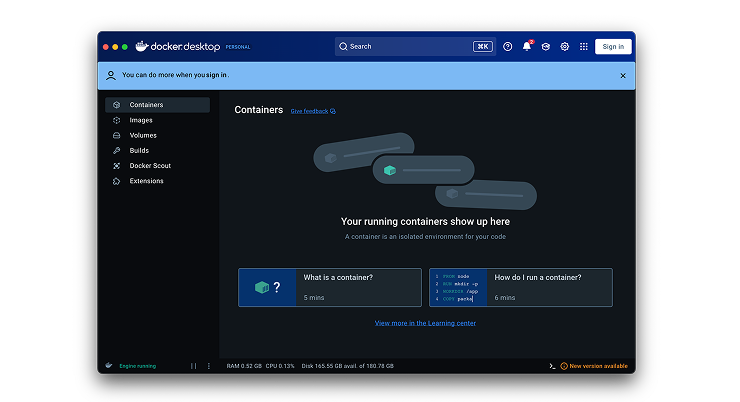This screenshot has width=740, height=402.
Task: Select Volumes in sidebar
Action: click(x=157, y=135)
